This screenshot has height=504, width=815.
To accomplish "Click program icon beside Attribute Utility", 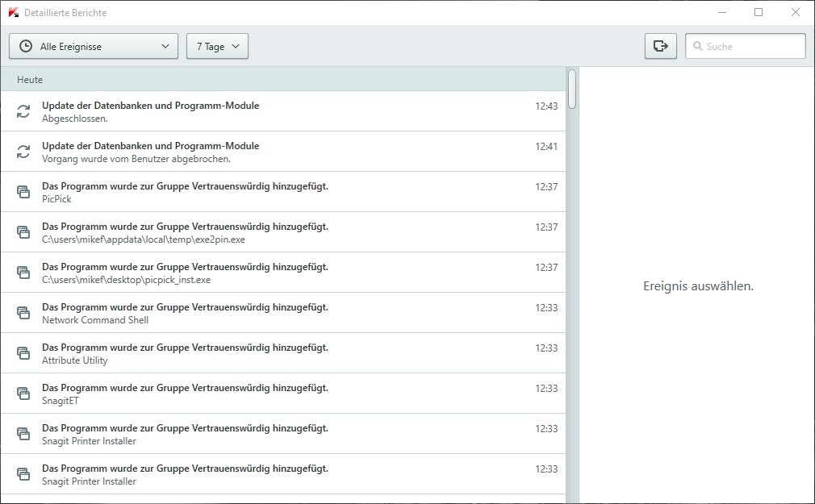I will [23, 353].
